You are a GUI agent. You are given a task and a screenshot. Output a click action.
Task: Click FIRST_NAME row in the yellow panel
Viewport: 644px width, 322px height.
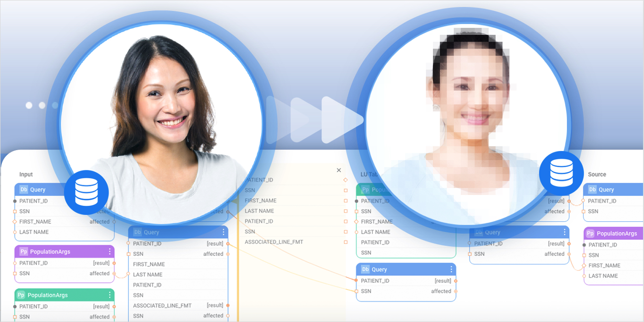[x=295, y=201]
